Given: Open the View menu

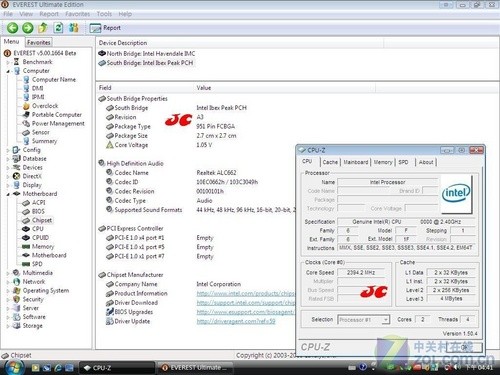Looking at the screenshot, I should (x=26, y=14).
